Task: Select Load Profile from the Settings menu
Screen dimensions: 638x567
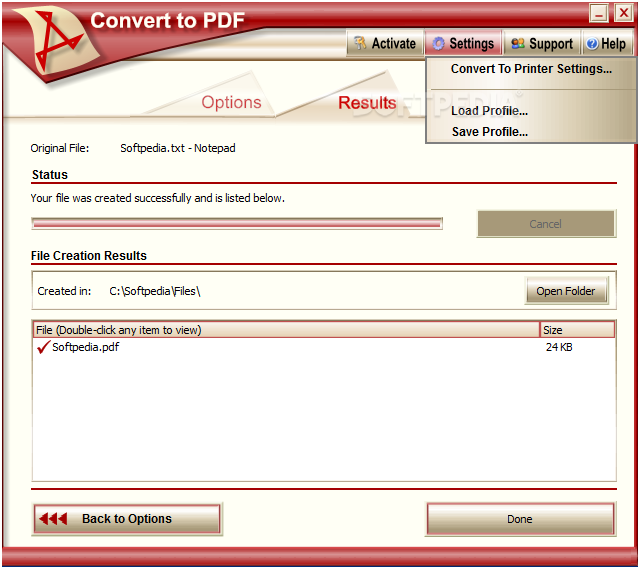Action: coord(531,111)
